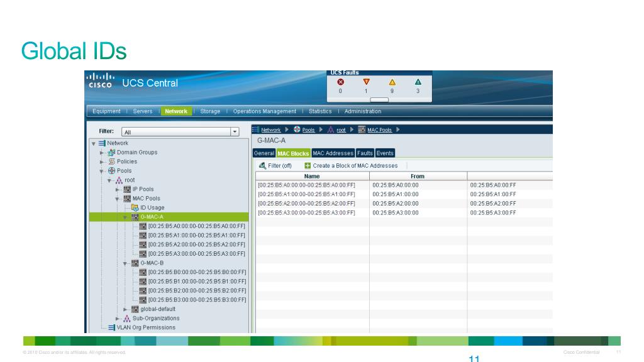Click the UCS Faults panel handle
Screen dimensions: 644x362
point(379,100)
